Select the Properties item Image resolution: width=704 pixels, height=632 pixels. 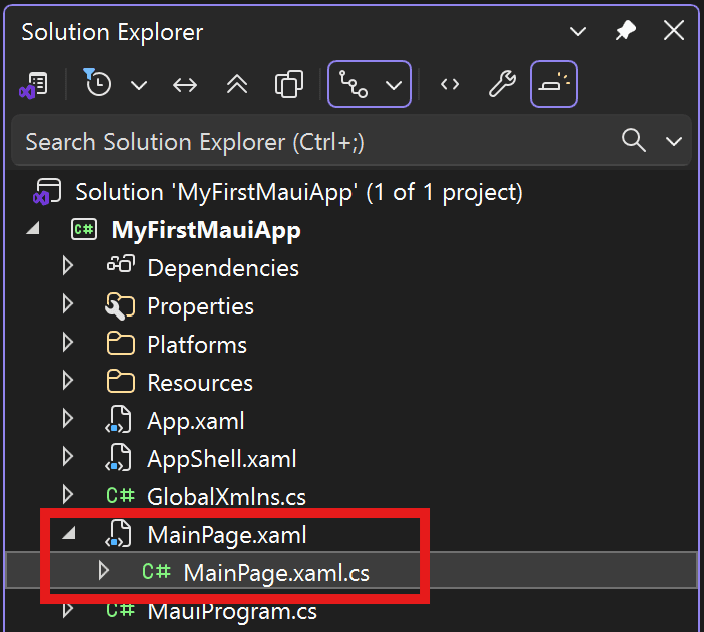tap(200, 307)
